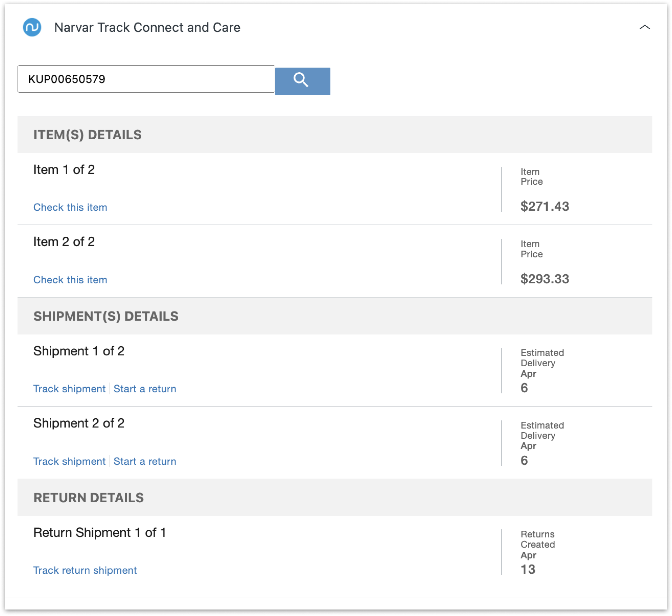Collapse the Narvar Track Connect panel chevron
This screenshot has width=672, height=616.
click(645, 27)
